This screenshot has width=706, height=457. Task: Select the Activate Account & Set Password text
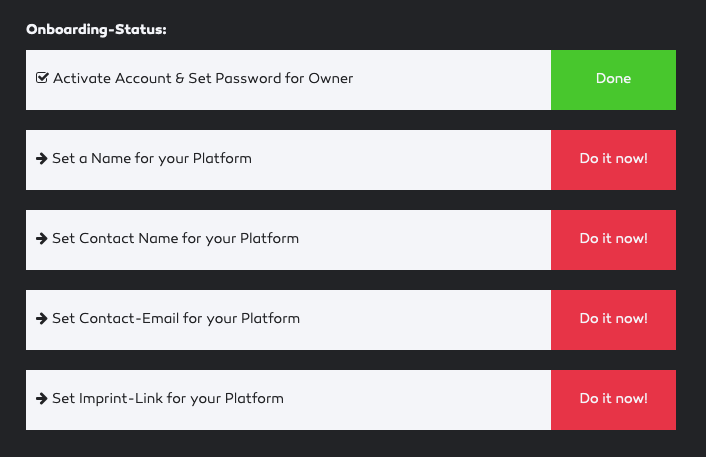pos(203,78)
